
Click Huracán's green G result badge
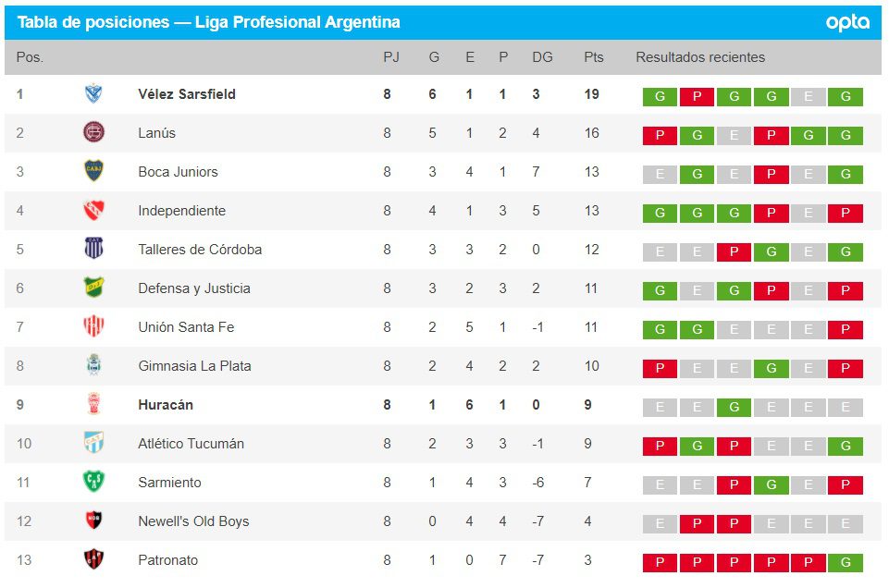(x=734, y=408)
